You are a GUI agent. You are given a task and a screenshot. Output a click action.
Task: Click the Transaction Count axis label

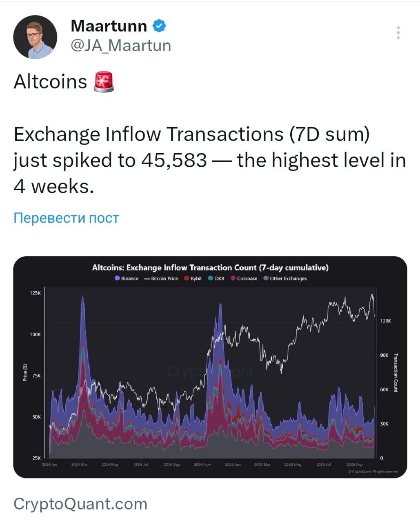(x=395, y=373)
